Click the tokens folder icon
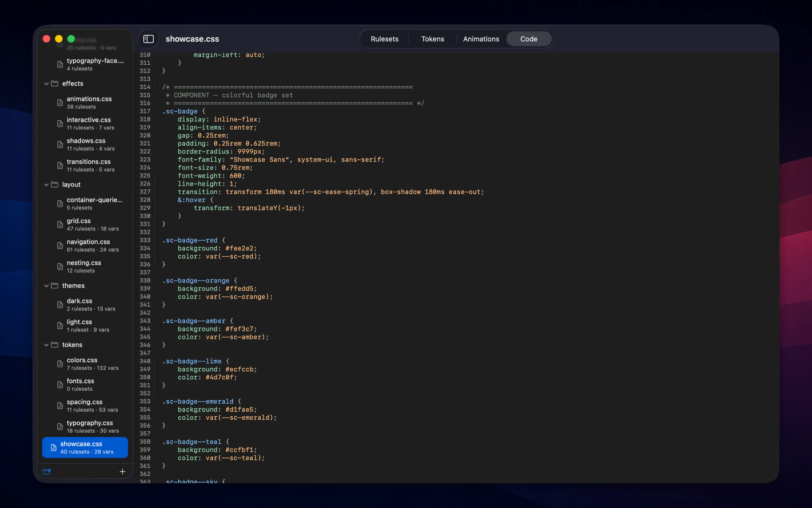Viewport: 812px width, 508px height. [55, 345]
